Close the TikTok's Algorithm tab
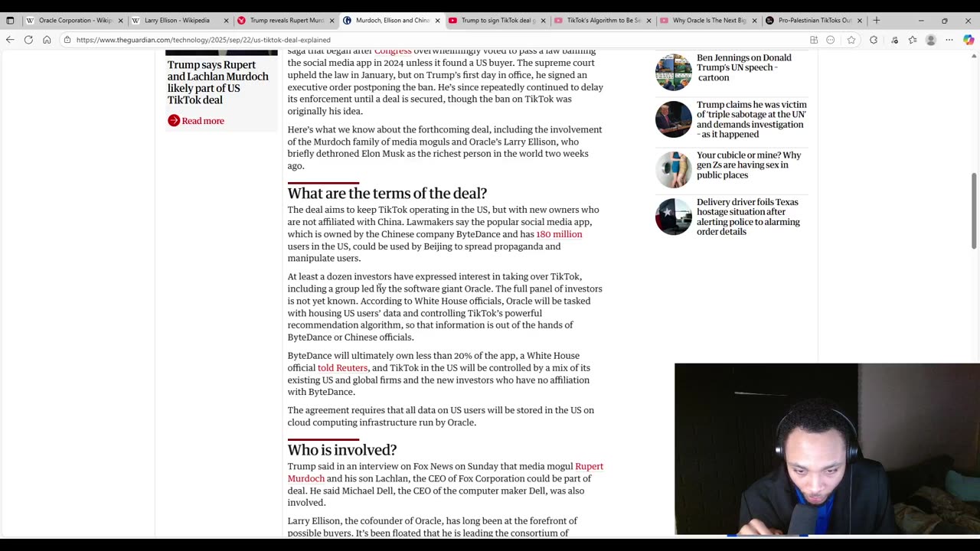 coord(648,21)
